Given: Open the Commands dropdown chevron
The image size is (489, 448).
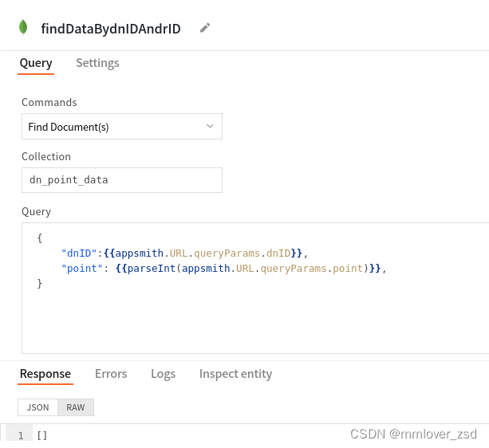Looking at the screenshot, I should coord(210,126).
